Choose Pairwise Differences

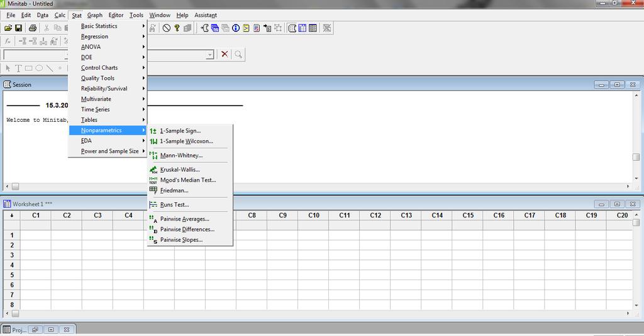(x=190, y=229)
